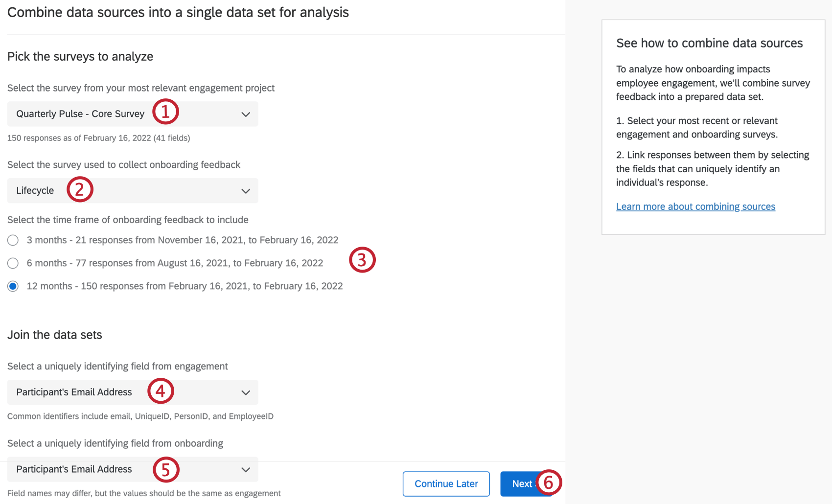Click the Next button
Image resolution: width=832 pixels, height=504 pixels.
pyautogui.click(x=523, y=483)
